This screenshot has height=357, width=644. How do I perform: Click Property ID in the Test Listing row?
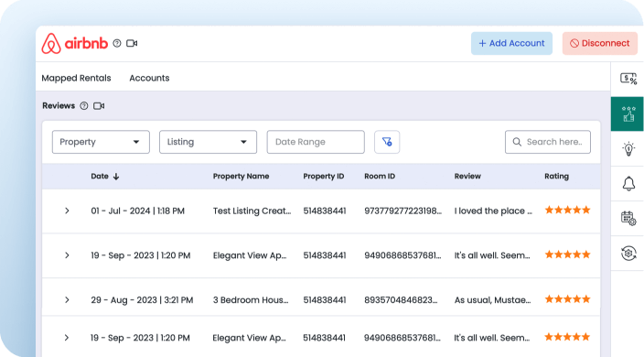tap(325, 211)
